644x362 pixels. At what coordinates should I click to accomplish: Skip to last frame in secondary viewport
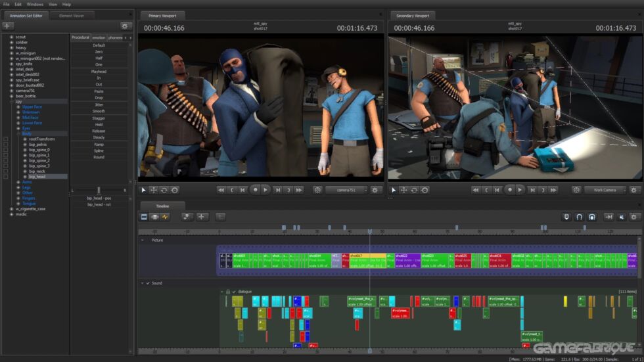pos(553,190)
